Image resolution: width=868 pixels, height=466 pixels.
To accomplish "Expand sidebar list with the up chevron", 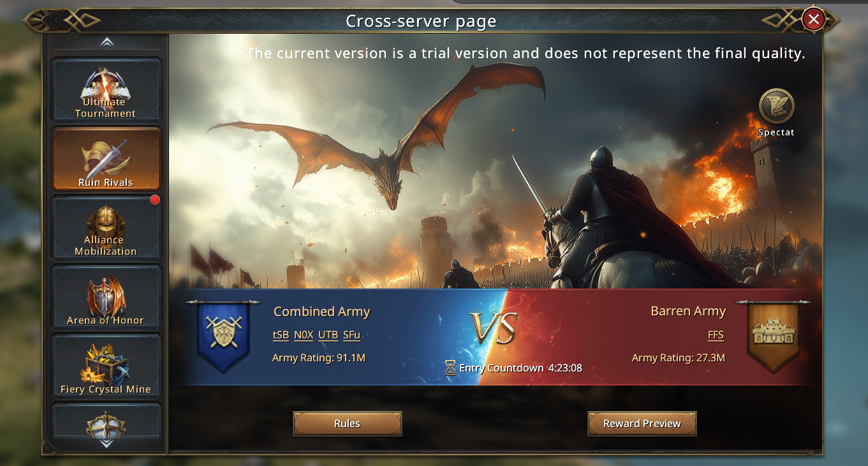I will pyautogui.click(x=107, y=42).
